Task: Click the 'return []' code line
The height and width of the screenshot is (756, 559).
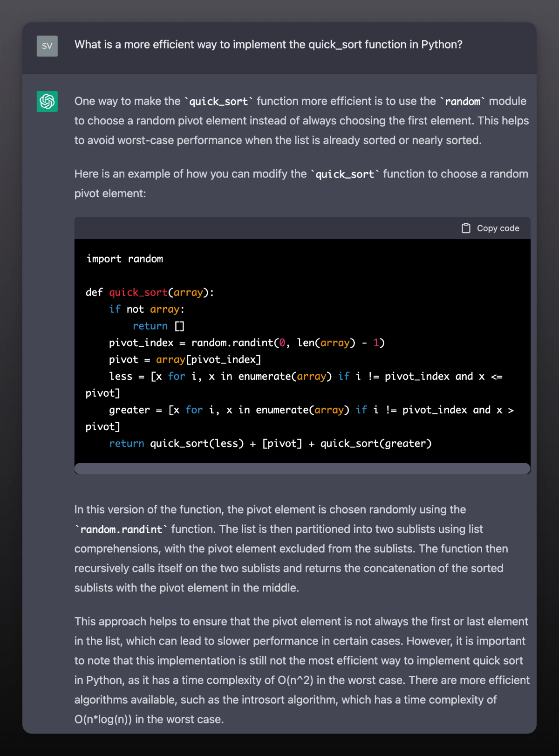Action: pyautogui.click(x=158, y=326)
